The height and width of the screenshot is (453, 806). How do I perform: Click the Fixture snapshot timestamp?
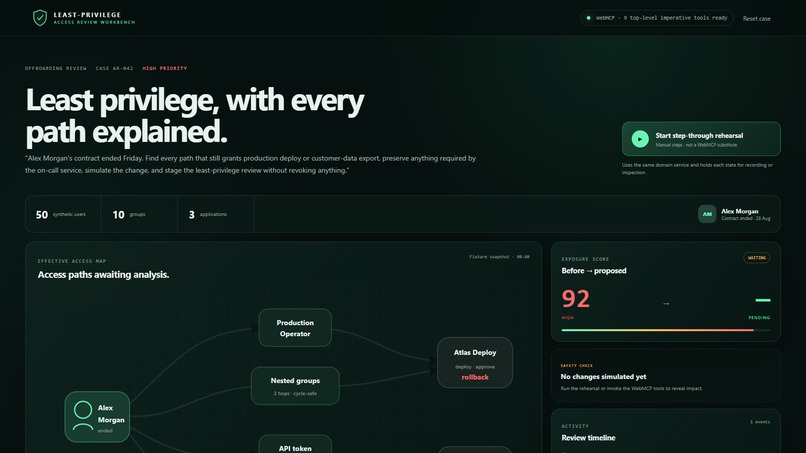pyautogui.click(x=499, y=257)
